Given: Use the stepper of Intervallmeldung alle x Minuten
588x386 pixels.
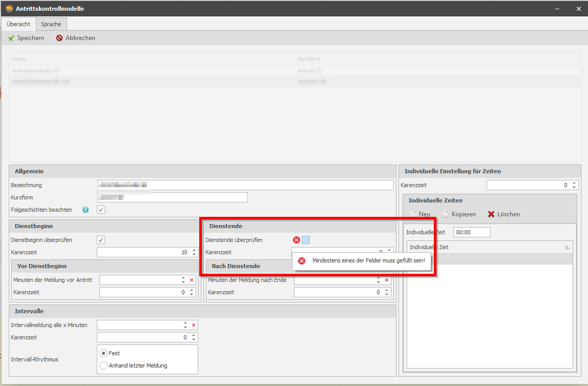Looking at the screenshot, I should pyautogui.click(x=185, y=325).
